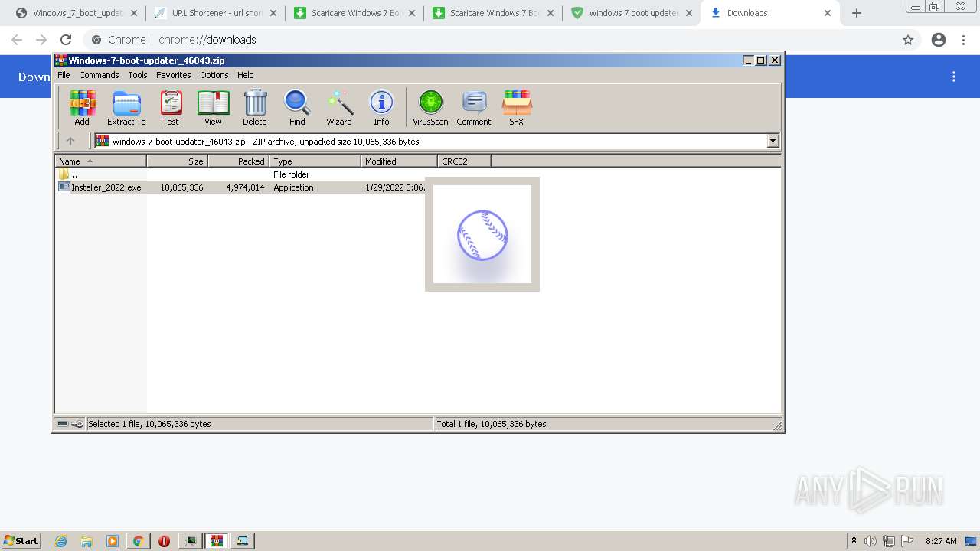Click the archive path field text
This screenshot has width=980, height=551.
tap(265, 142)
